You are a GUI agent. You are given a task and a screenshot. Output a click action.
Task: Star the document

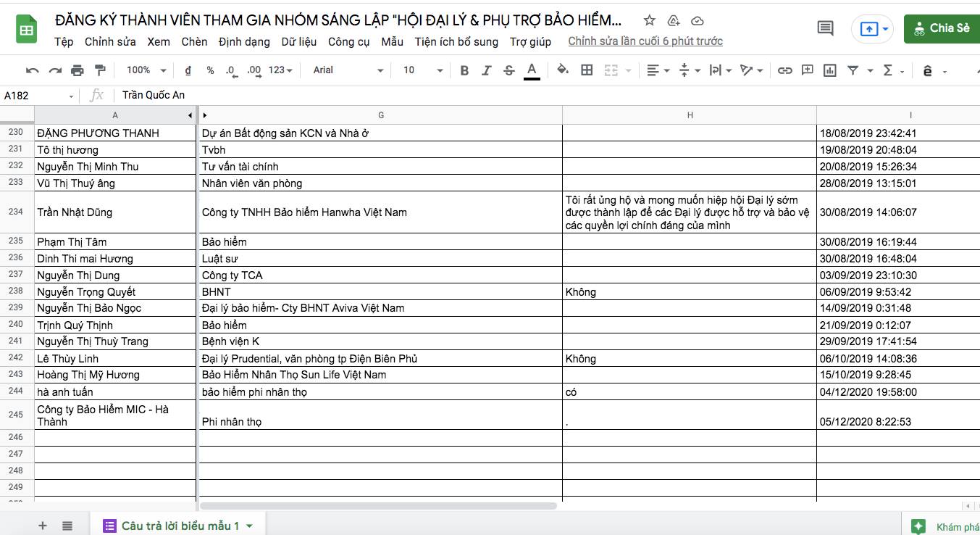pyautogui.click(x=650, y=20)
